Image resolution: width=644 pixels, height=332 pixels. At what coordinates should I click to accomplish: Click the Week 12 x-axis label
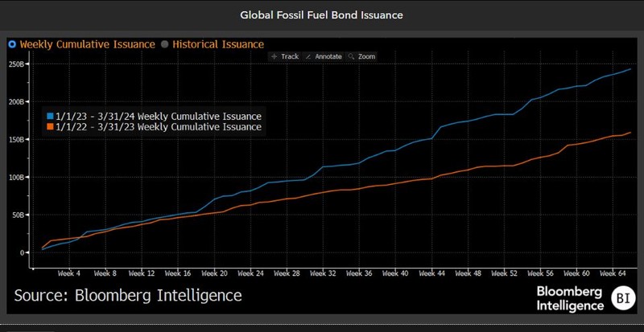pyautogui.click(x=142, y=274)
